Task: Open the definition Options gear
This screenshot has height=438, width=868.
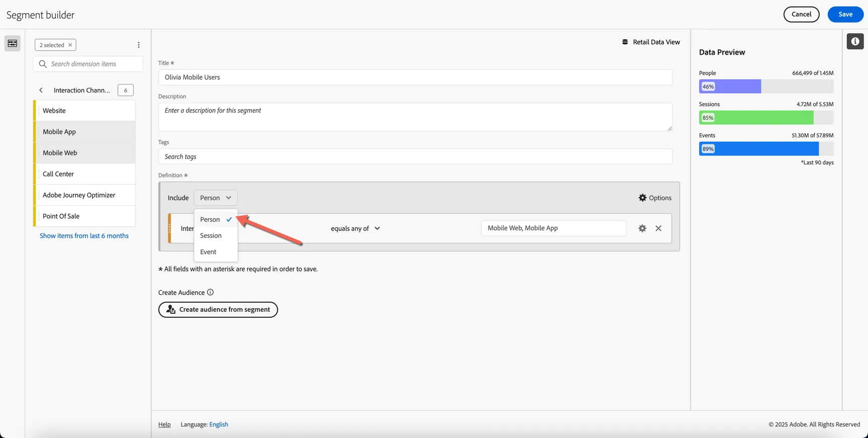Action: click(655, 198)
